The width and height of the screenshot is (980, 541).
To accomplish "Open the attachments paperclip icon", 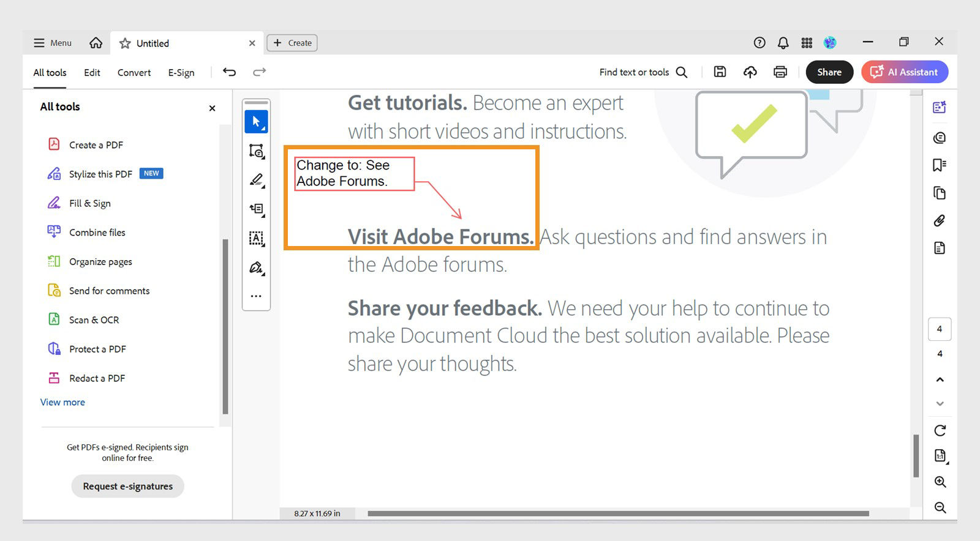I will [940, 221].
